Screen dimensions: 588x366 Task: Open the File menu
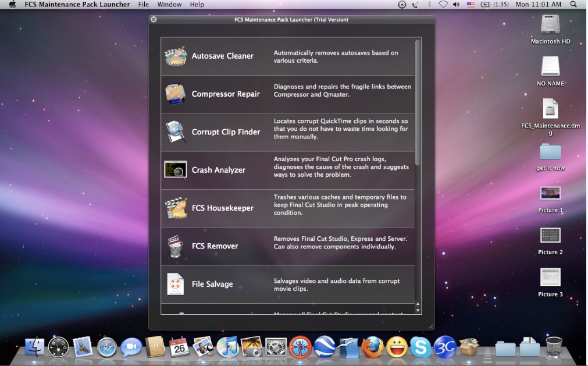click(x=143, y=5)
